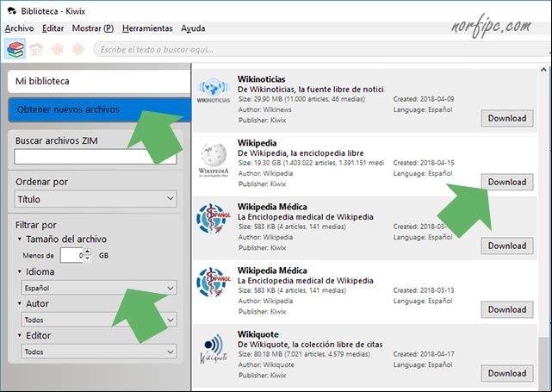The image size is (552, 392).
Task: Download the Wikiquote archive
Action: [x=507, y=373]
